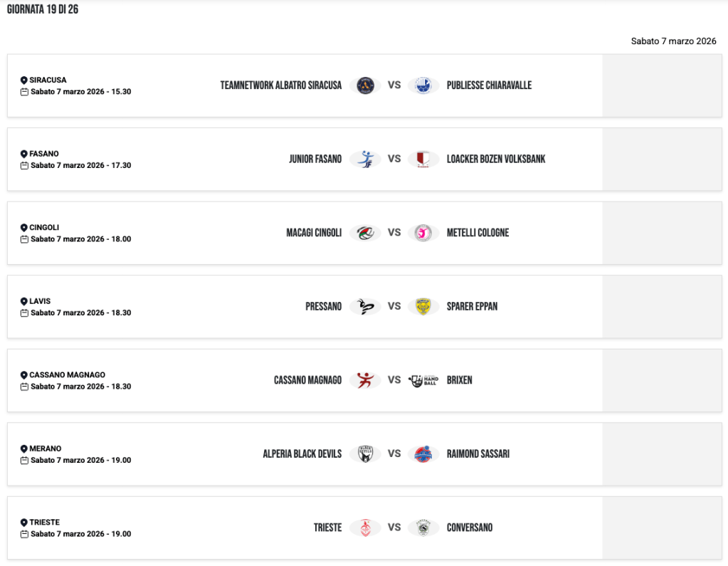Click the Publiesse Chiaravalle team logo
This screenshot has height=566, width=728.
coord(423,85)
